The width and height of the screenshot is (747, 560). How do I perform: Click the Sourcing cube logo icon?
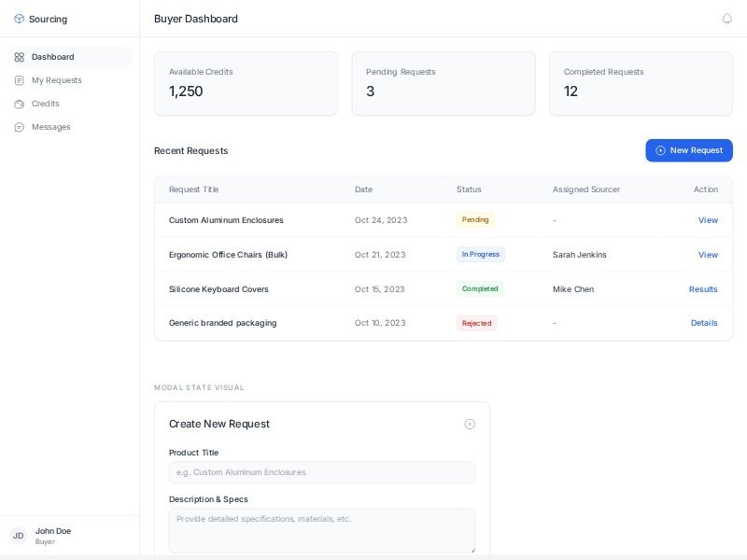coord(19,19)
